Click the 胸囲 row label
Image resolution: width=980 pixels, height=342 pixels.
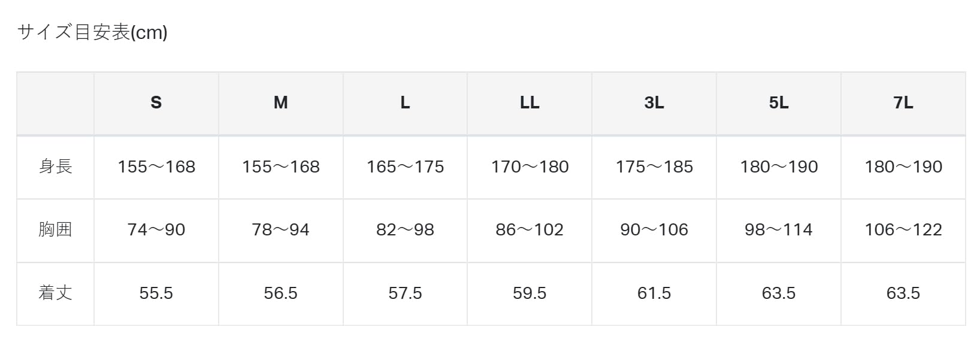tap(55, 231)
